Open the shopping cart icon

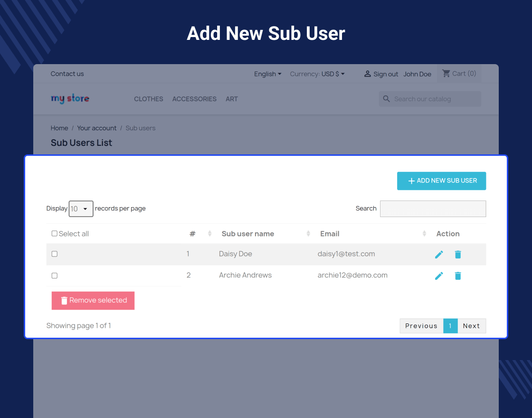(x=446, y=73)
